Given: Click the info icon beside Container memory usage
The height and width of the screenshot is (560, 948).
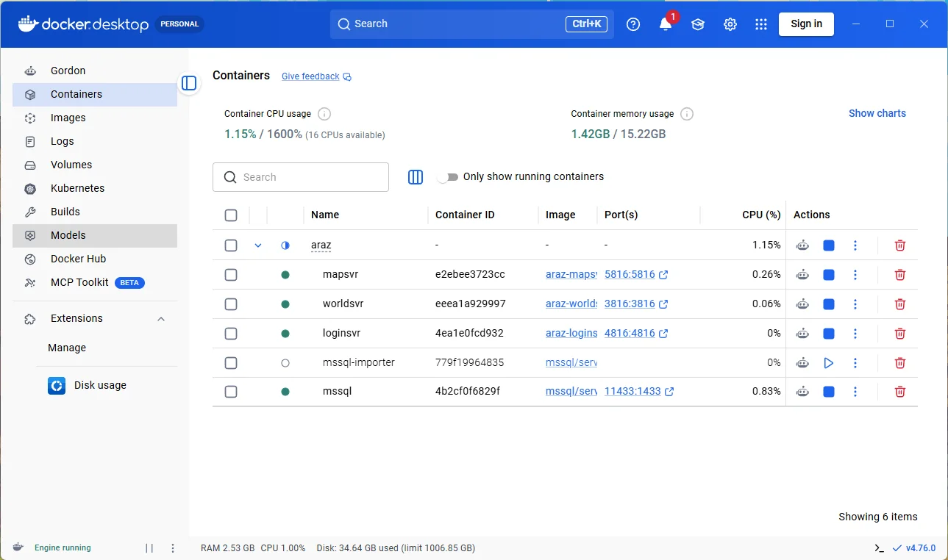Looking at the screenshot, I should coord(687,114).
